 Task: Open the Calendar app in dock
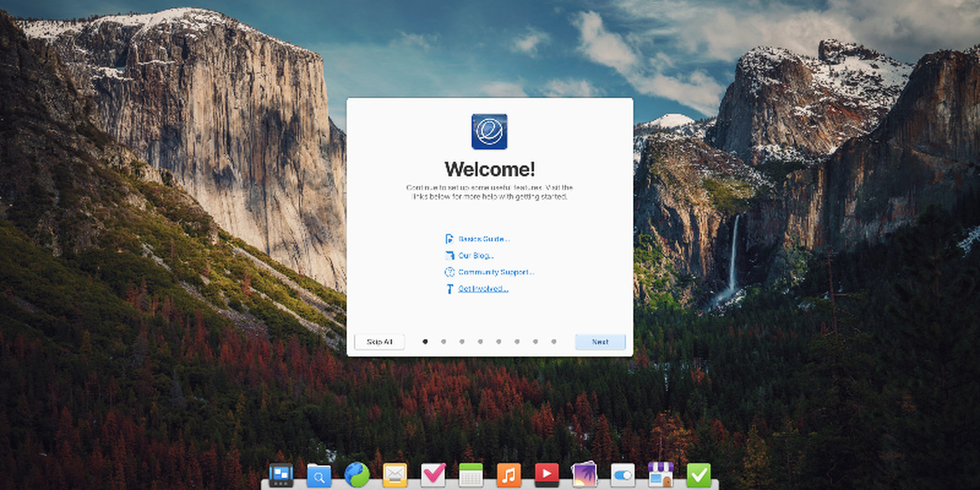(x=471, y=474)
